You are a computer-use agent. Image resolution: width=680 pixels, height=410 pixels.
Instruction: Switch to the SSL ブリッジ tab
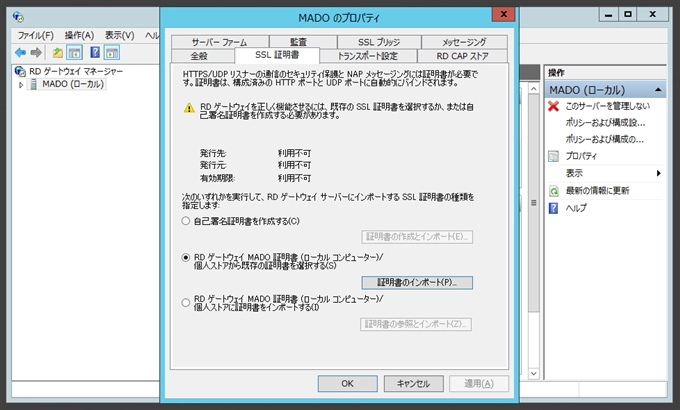pyautogui.click(x=379, y=42)
